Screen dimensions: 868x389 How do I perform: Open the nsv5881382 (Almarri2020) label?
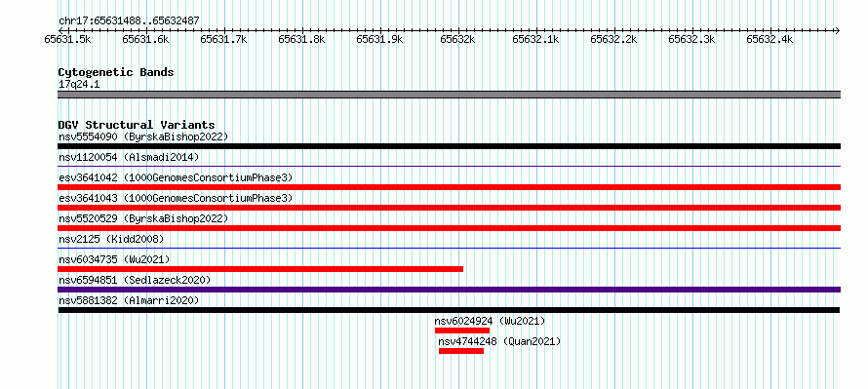click(x=129, y=300)
